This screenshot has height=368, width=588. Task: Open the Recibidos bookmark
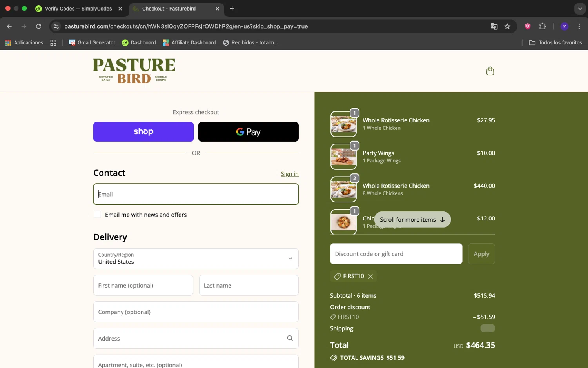pyautogui.click(x=250, y=42)
